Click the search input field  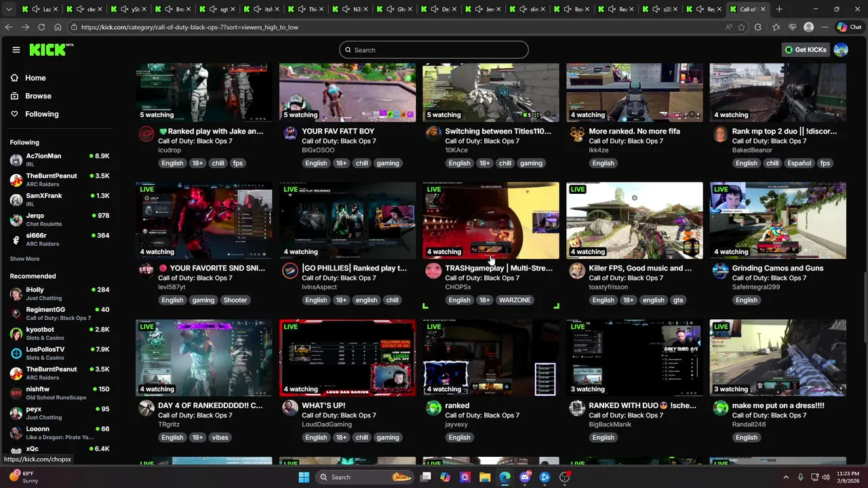pyautogui.click(x=434, y=49)
